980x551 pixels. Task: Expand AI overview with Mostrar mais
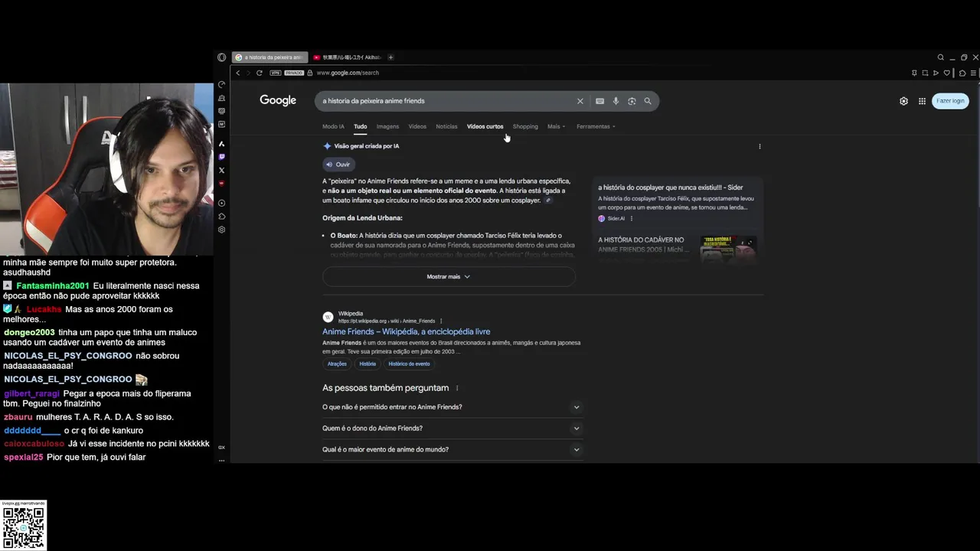[x=449, y=276]
